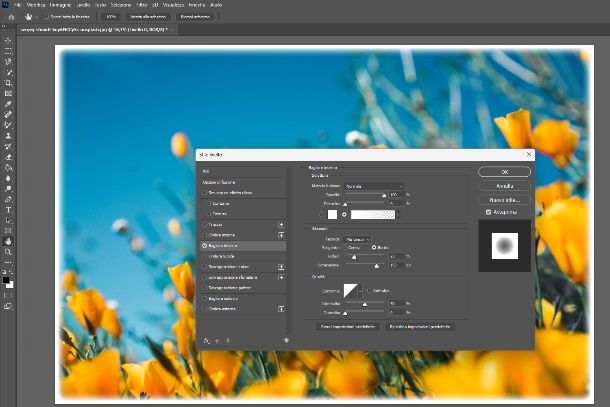Open the Metodo fusione dropdown
This screenshot has height=407, width=610.
point(373,186)
